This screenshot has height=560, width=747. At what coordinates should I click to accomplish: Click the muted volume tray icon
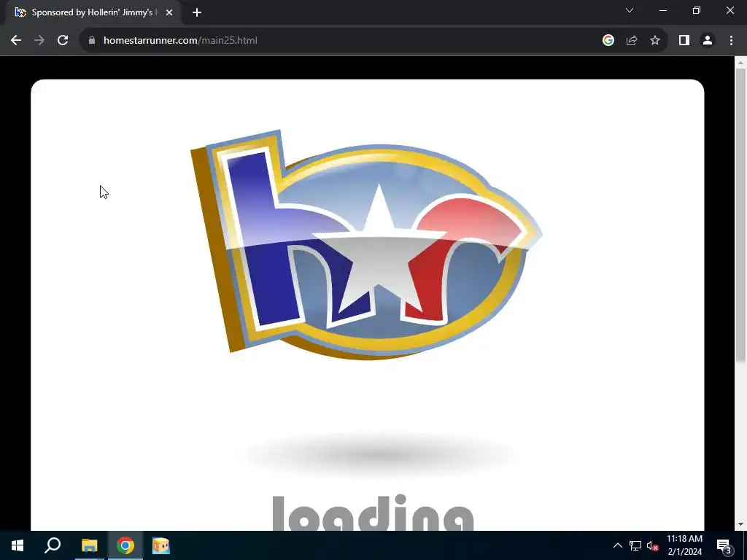(653, 545)
